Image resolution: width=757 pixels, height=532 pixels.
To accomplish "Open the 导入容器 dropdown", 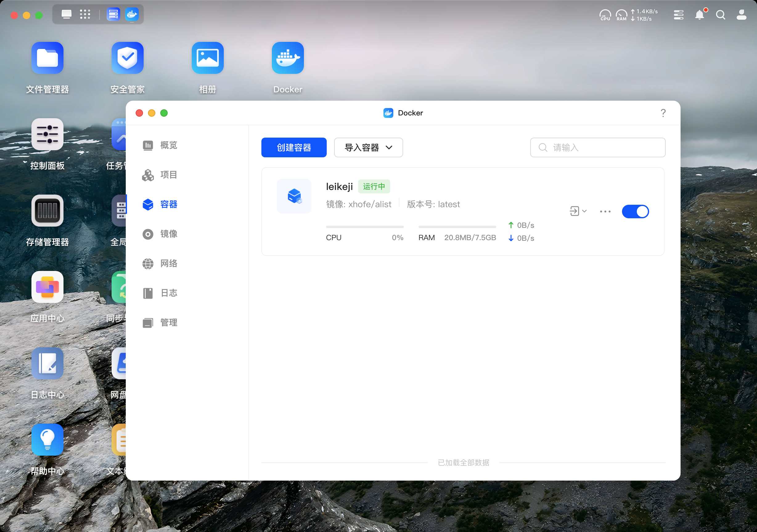I will tap(368, 147).
